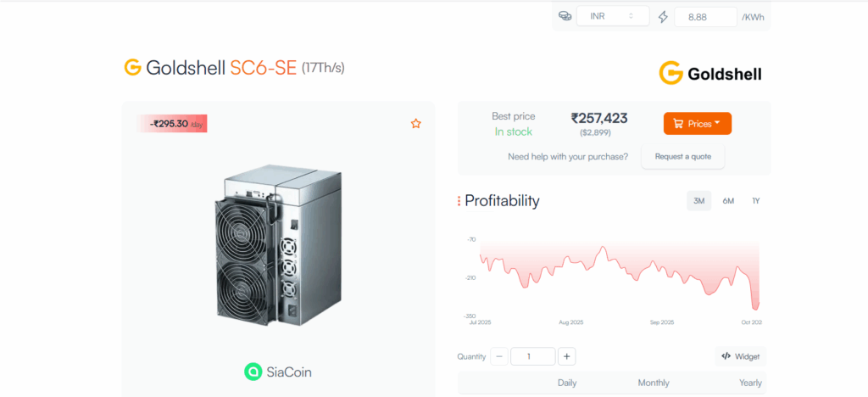Open the INR currency dropdown
Screen dimensions: 868x397
612,16
